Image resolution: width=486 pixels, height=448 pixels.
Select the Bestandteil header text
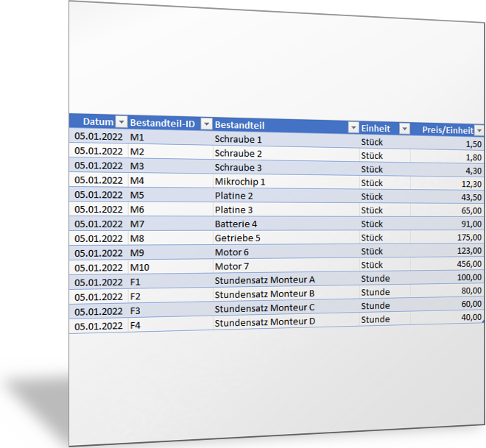point(239,125)
